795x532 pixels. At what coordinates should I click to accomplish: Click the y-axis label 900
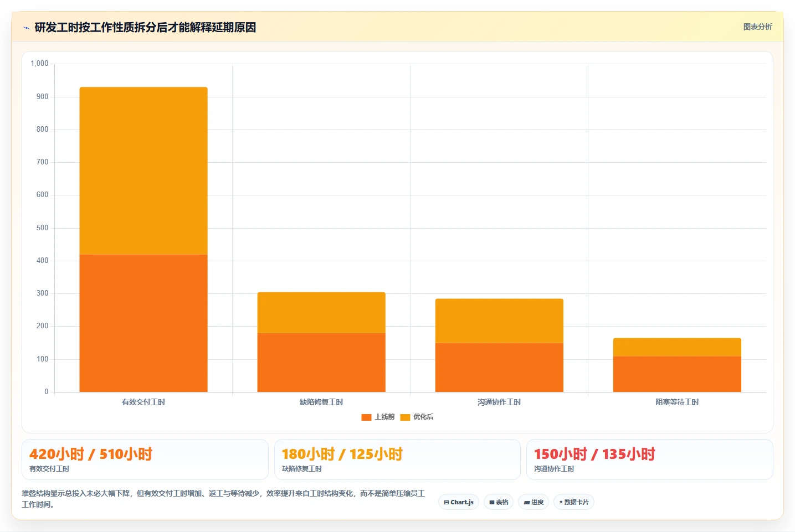click(43, 97)
